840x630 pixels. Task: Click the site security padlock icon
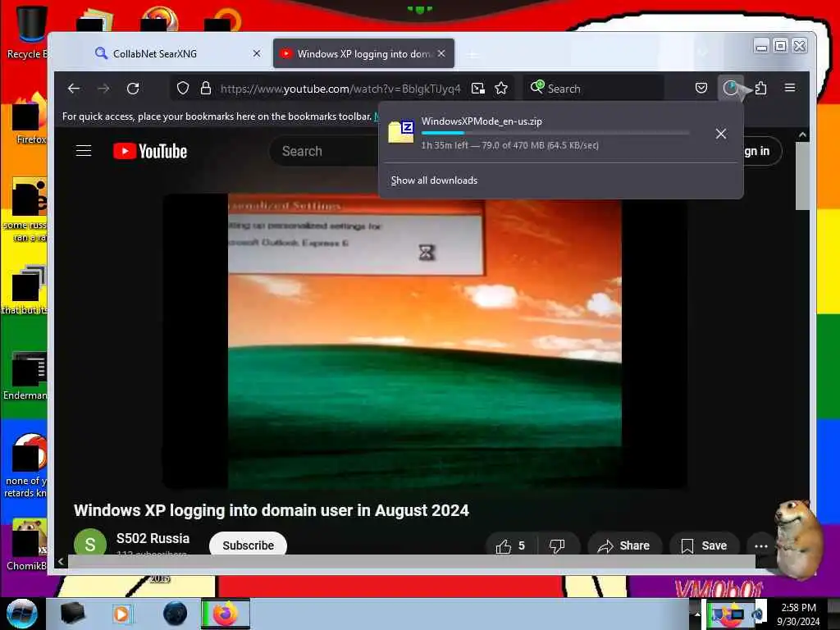click(205, 88)
